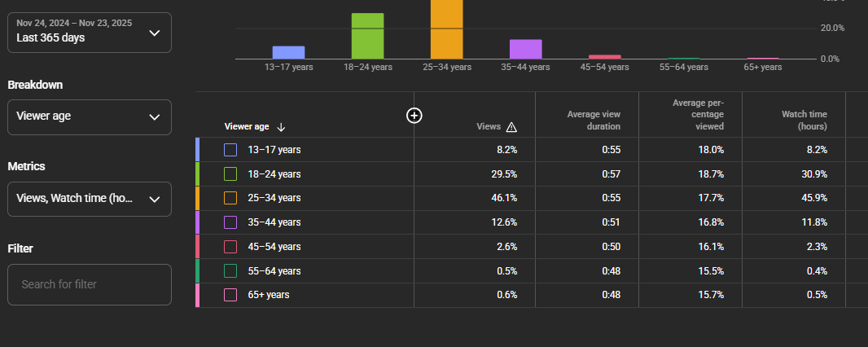Screen dimensions: 868x347
Task: Check the 65+ years checkbox
Action: pos(230,295)
